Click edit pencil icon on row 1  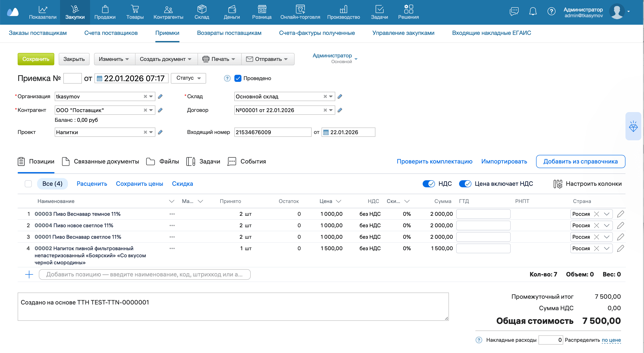[620, 214]
